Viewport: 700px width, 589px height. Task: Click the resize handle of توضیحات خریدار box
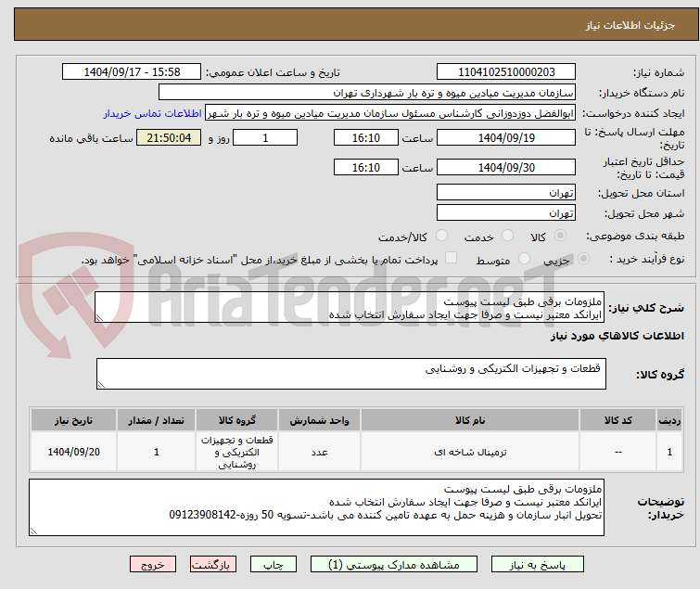34,531
